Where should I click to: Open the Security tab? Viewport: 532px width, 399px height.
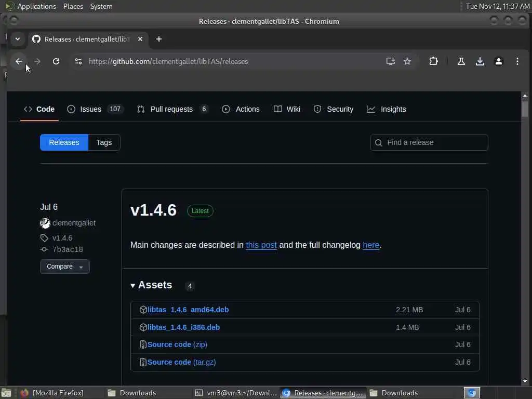click(x=334, y=109)
